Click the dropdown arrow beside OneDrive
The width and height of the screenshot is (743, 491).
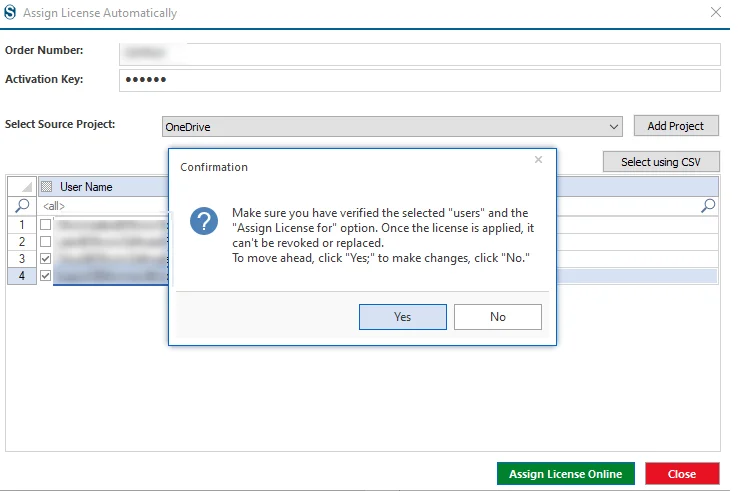click(x=613, y=127)
